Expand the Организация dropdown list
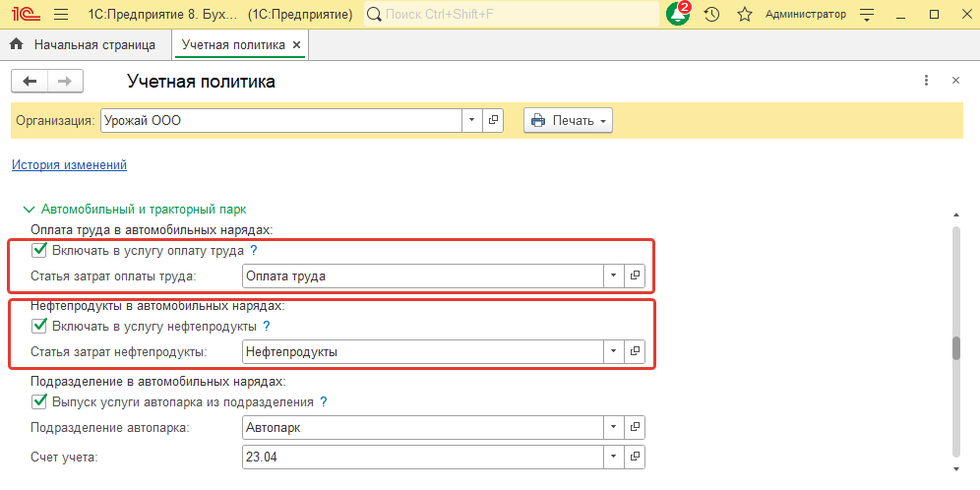Screen dimensions: 980x490 coord(472,120)
